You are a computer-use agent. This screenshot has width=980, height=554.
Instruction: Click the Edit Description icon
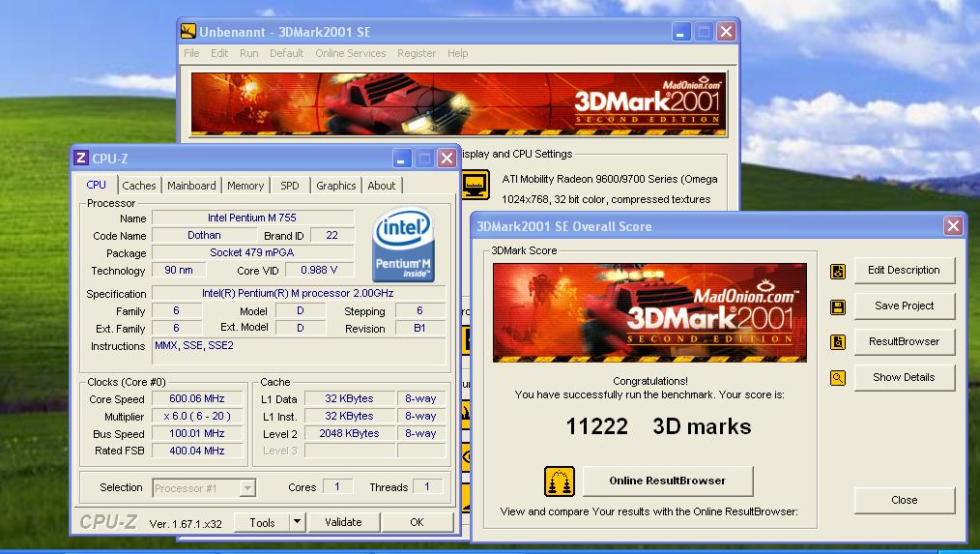point(838,272)
